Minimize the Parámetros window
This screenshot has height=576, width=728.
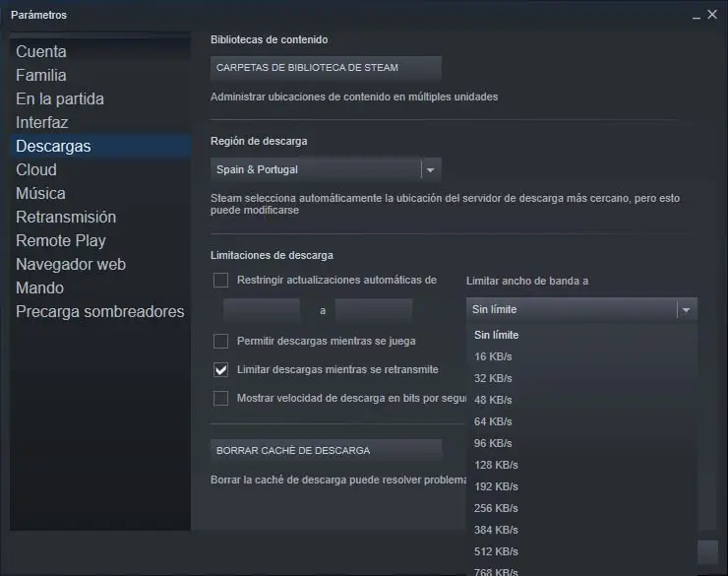click(696, 16)
